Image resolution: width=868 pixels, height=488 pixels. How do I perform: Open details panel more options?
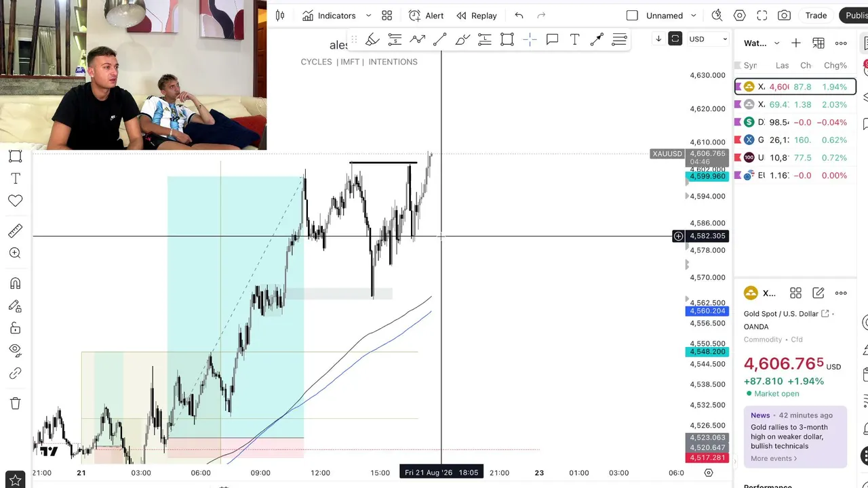841,293
